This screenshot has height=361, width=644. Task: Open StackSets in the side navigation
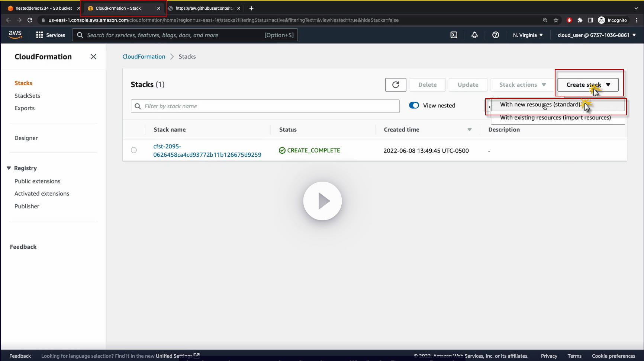(27, 96)
